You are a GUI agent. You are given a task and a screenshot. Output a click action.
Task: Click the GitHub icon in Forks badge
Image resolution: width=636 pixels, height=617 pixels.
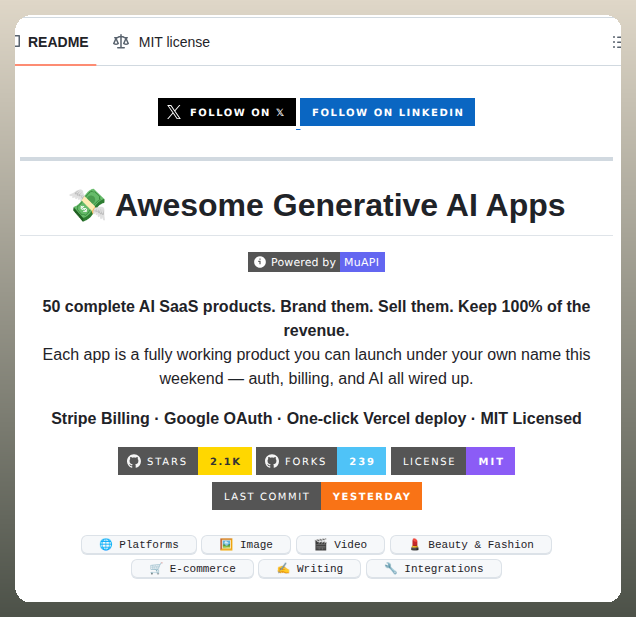pos(272,461)
